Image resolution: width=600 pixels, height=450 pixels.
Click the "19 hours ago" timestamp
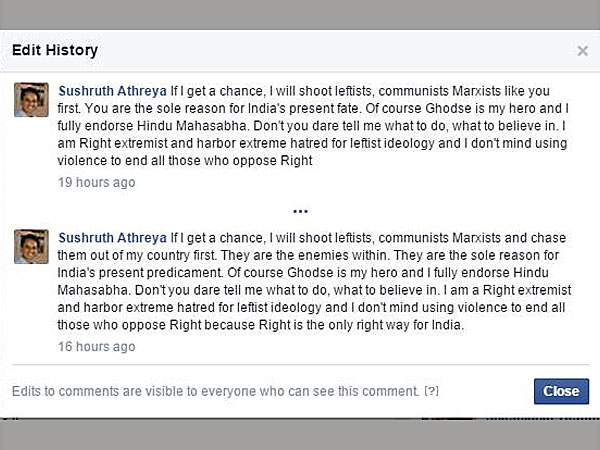point(96,183)
